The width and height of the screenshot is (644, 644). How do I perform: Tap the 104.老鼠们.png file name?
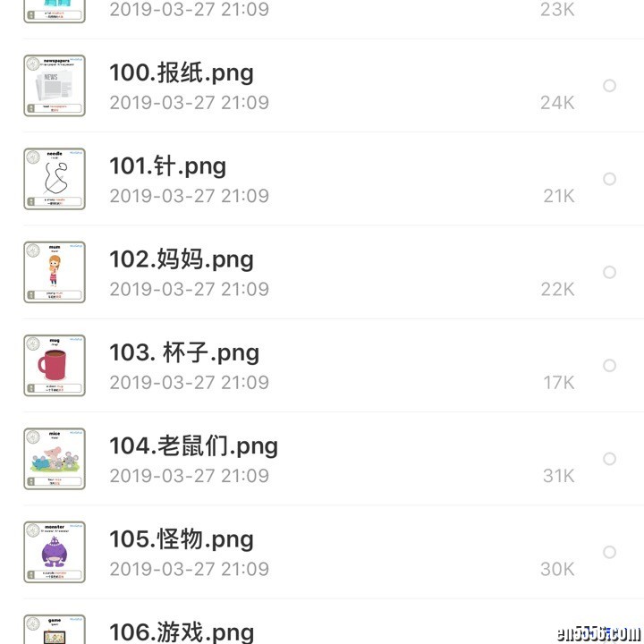193,445
